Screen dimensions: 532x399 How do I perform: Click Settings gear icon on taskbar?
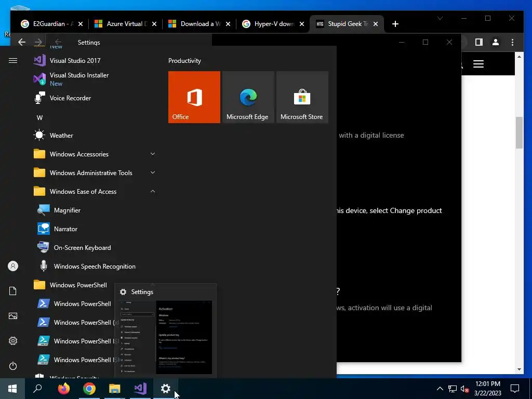[x=166, y=389]
